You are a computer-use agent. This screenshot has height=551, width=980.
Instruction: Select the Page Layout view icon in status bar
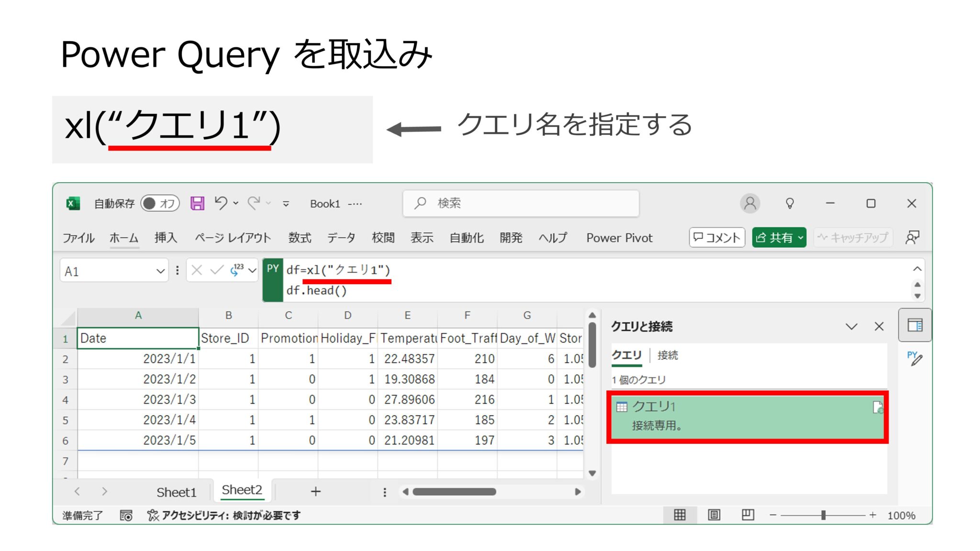click(x=714, y=515)
